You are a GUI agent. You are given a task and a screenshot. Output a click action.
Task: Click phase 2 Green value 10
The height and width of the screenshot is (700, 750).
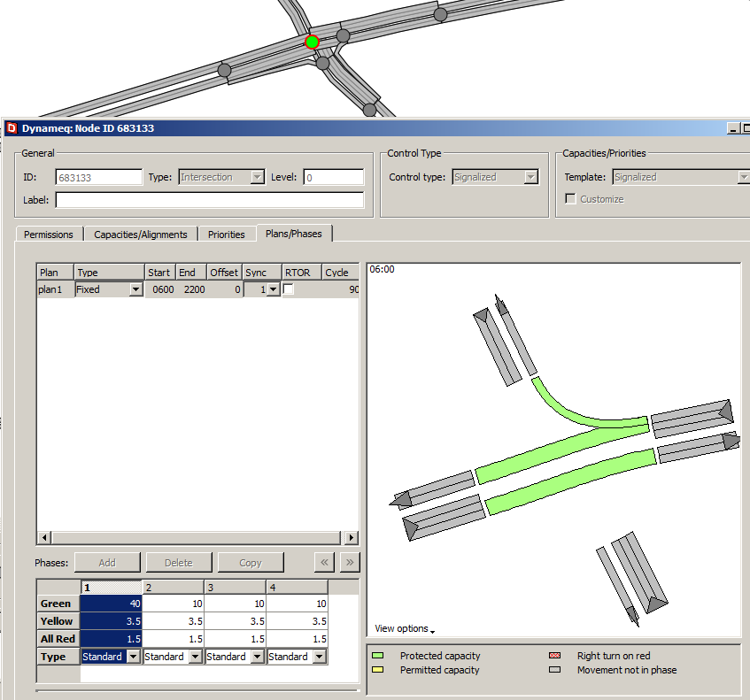174,604
